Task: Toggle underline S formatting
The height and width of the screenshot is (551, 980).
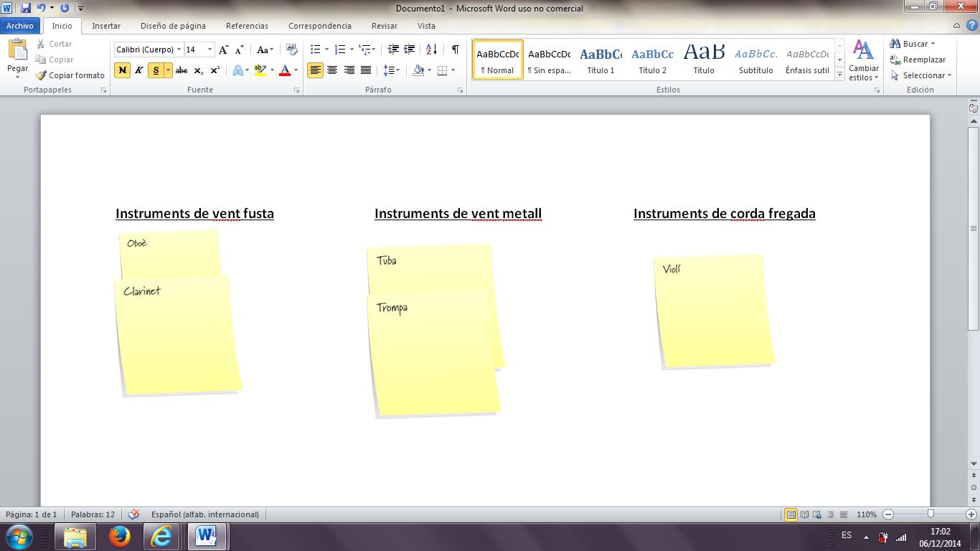Action: [x=156, y=70]
